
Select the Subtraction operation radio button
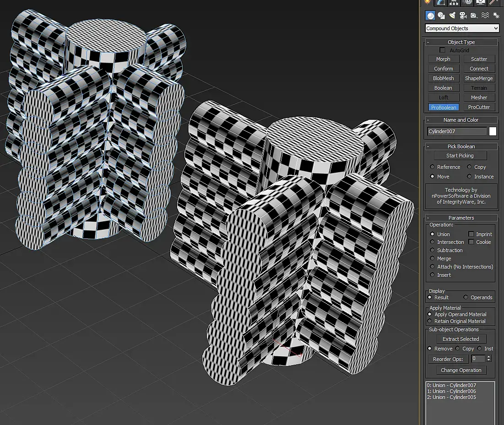tap(432, 250)
